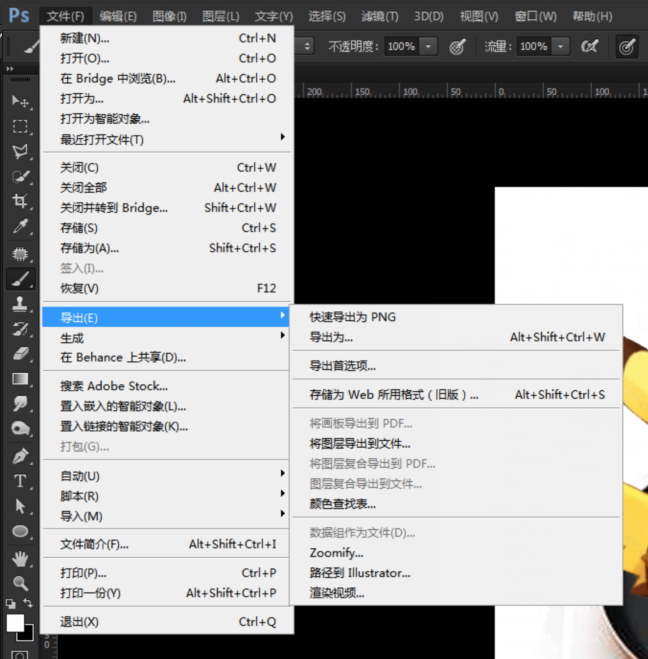648x659 pixels.
Task: Select the Pen tool
Action: click(x=20, y=456)
